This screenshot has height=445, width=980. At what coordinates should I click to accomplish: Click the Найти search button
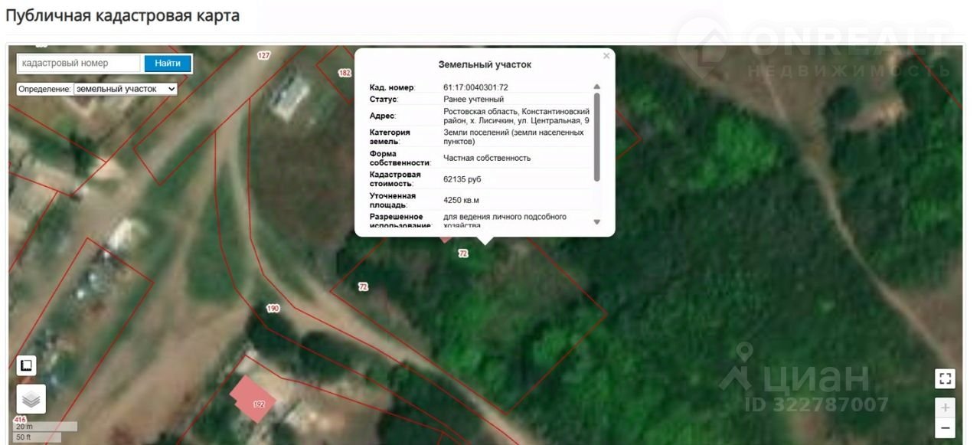tap(168, 64)
